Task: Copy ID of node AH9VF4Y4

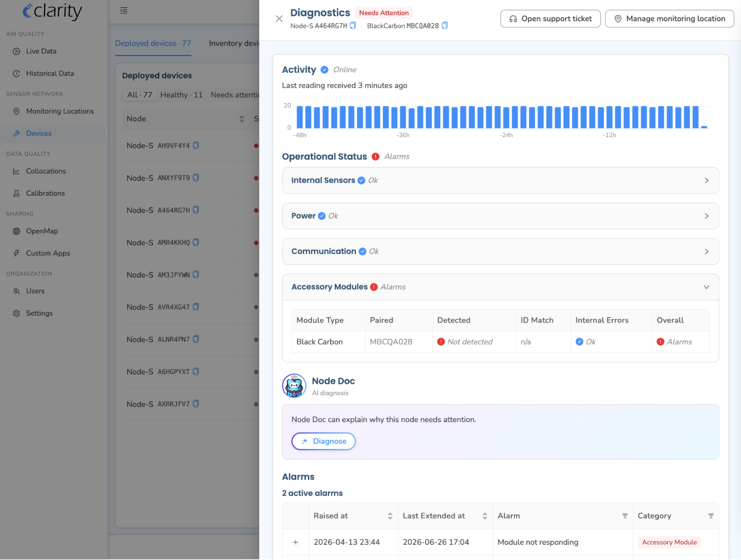Action: click(196, 146)
